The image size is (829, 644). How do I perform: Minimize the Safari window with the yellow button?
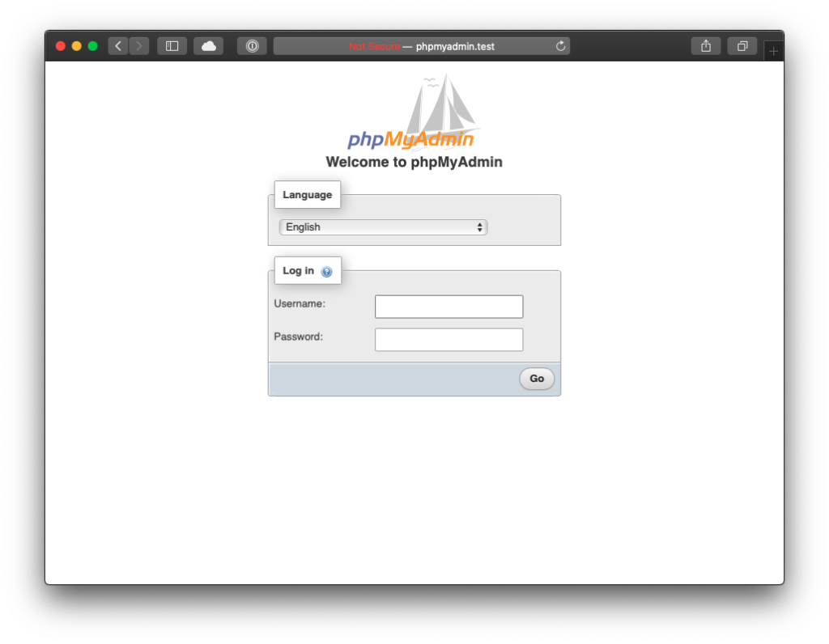77,46
